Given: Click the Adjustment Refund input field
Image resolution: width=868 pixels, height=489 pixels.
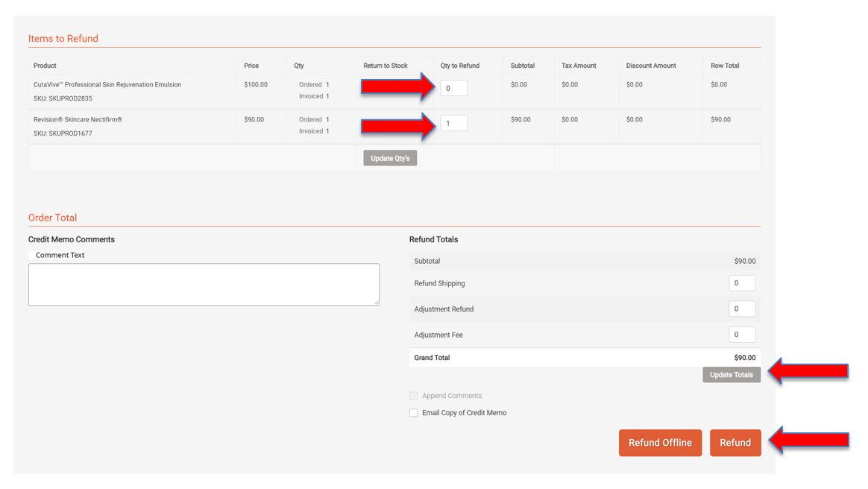Looking at the screenshot, I should coord(742,308).
